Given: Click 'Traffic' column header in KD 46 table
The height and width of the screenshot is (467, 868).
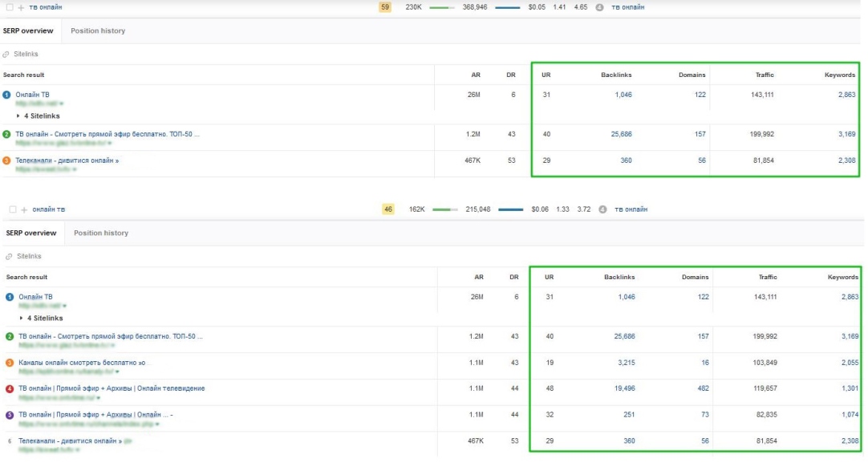Looking at the screenshot, I should [x=768, y=277].
